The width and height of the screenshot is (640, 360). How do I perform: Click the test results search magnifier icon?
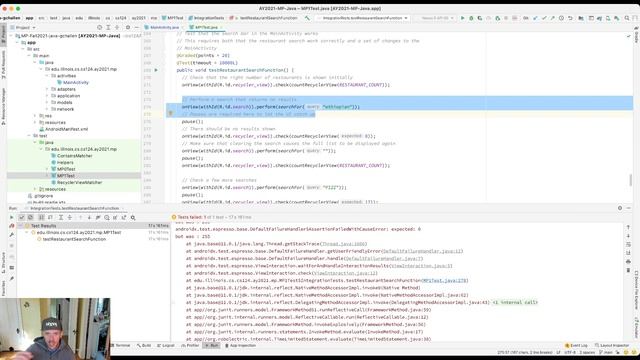point(133,218)
